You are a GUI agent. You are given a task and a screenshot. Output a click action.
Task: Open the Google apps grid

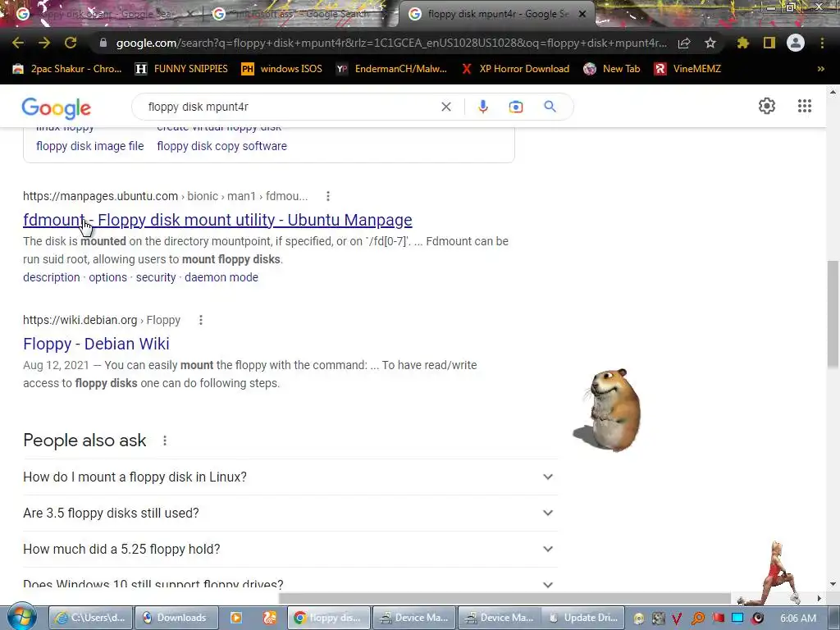coord(804,106)
